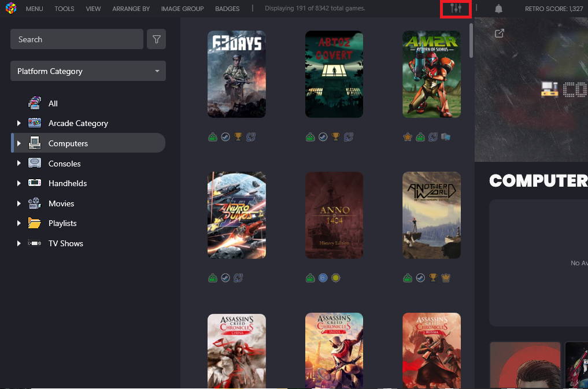Click the Handhelds device icon in sidebar
Screen dimensions: 588x389
pyautogui.click(x=35, y=183)
